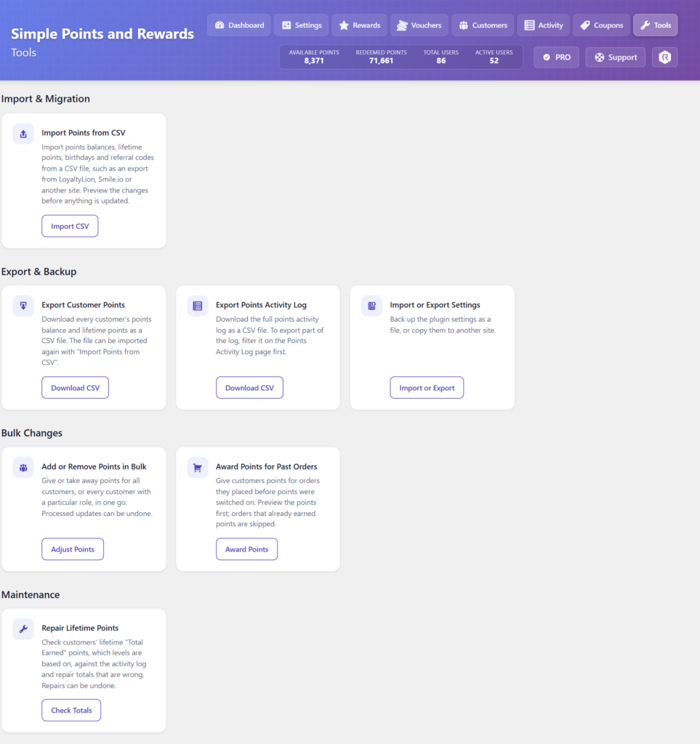Download CSV for Export Customer Points

(75, 388)
